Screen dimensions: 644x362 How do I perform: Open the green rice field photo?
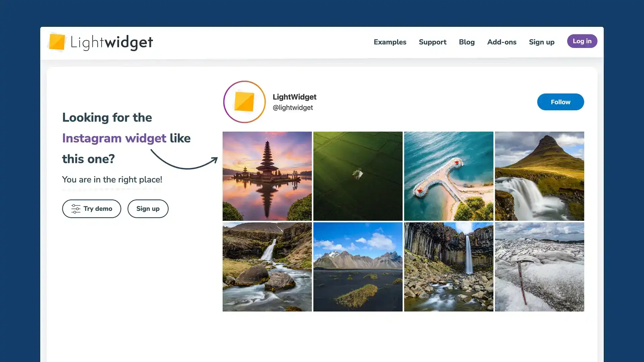pyautogui.click(x=358, y=176)
